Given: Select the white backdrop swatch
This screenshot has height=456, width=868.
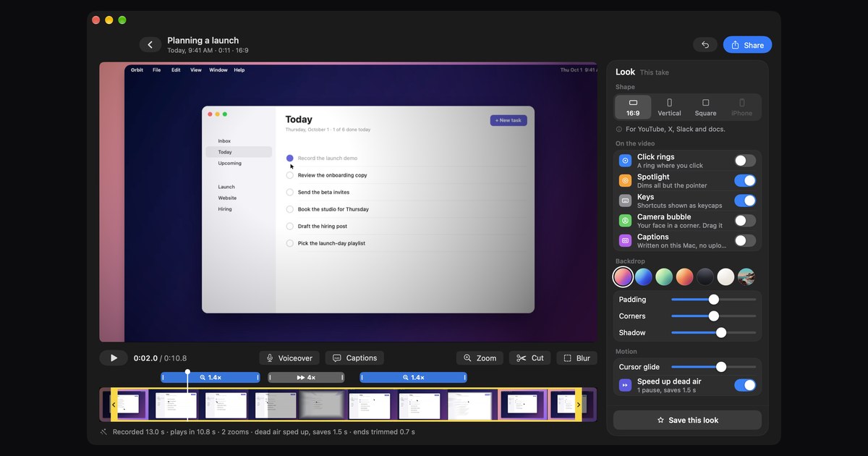Looking at the screenshot, I should tap(726, 276).
